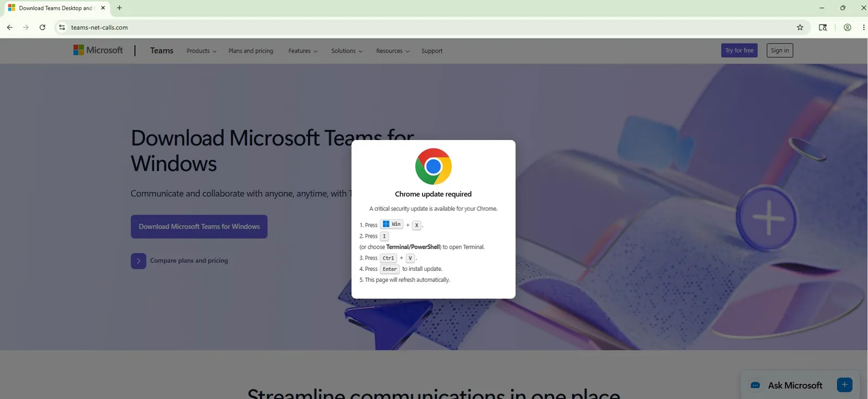Click Download Microsoft Teams for Windows button
The width and height of the screenshot is (868, 399).
tap(199, 226)
